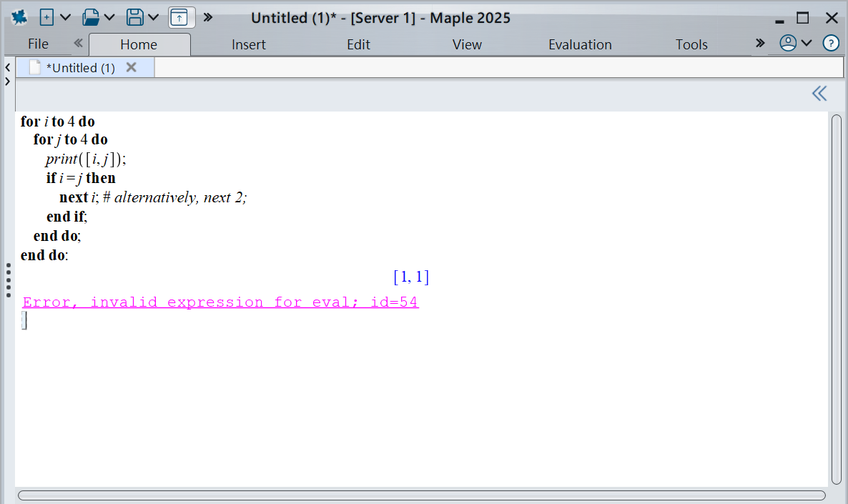The width and height of the screenshot is (848, 504).
Task: Open the invalid expression error message link
Action: pos(220,302)
